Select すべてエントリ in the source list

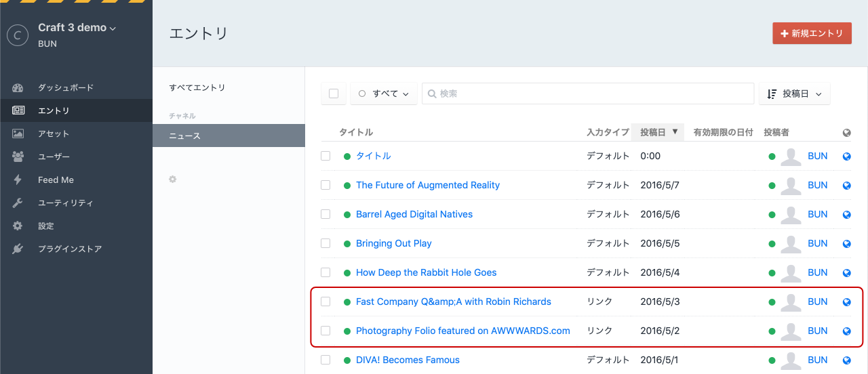197,88
